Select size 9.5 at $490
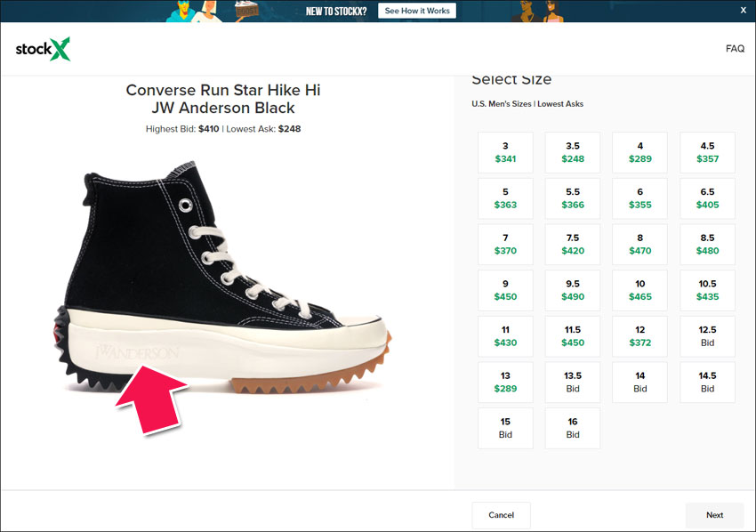Viewport: 756px width, 532px height. point(572,290)
